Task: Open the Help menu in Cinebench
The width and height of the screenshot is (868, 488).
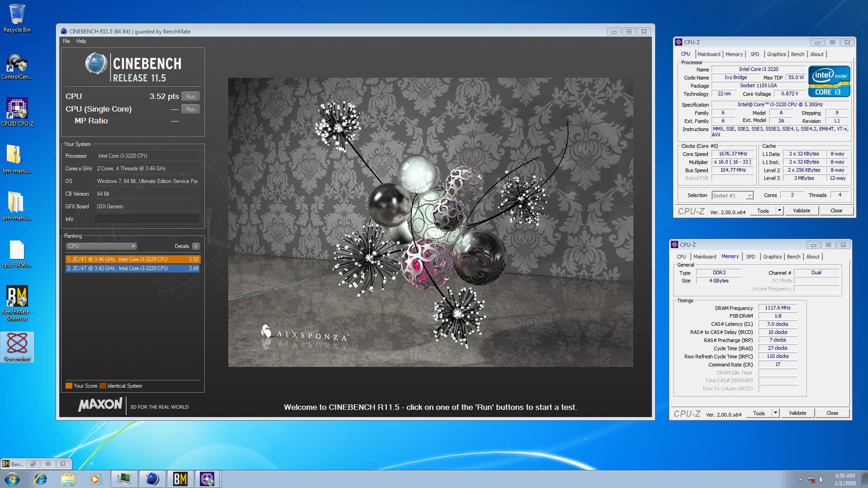Action: pyautogui.click(x=81, y=41)
